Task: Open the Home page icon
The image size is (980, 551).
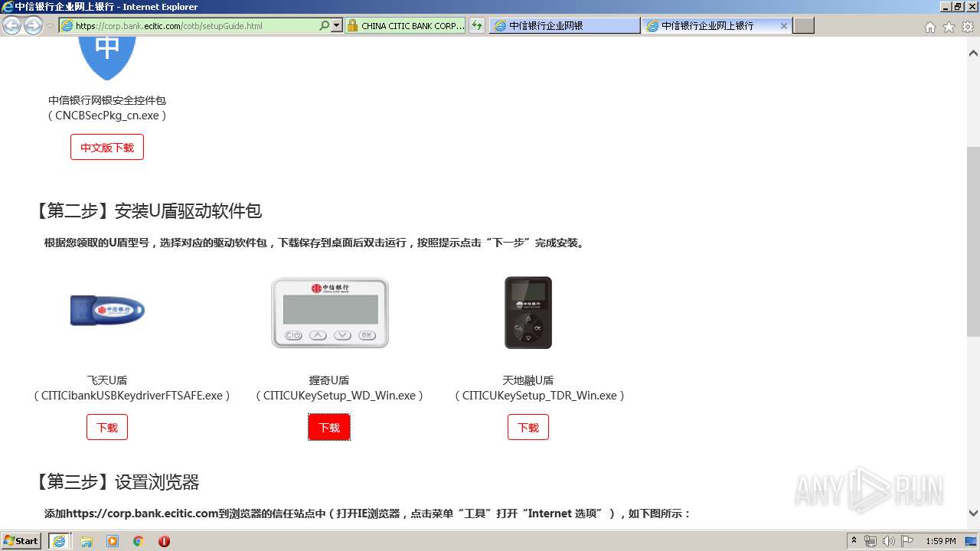Action: point(929,27)
